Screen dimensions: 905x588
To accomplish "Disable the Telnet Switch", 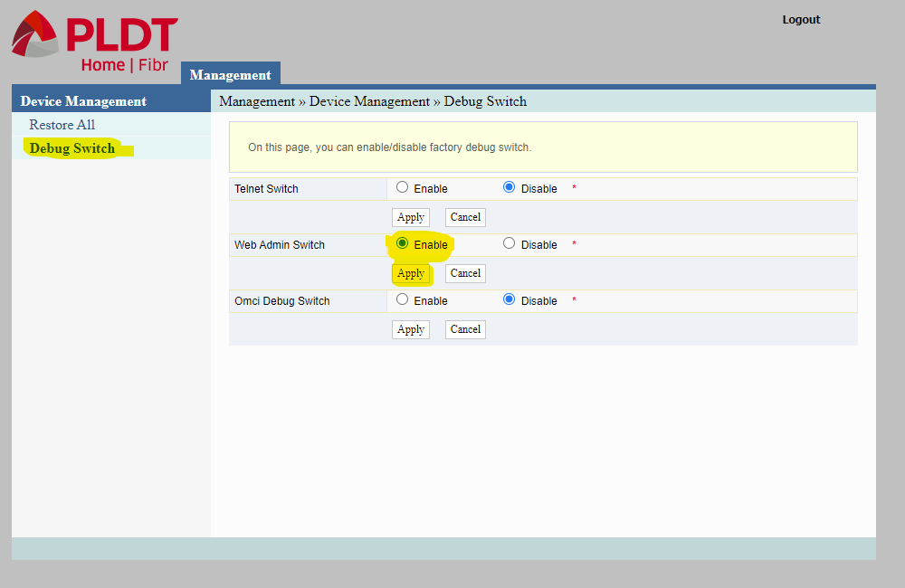I will [509, 187].
